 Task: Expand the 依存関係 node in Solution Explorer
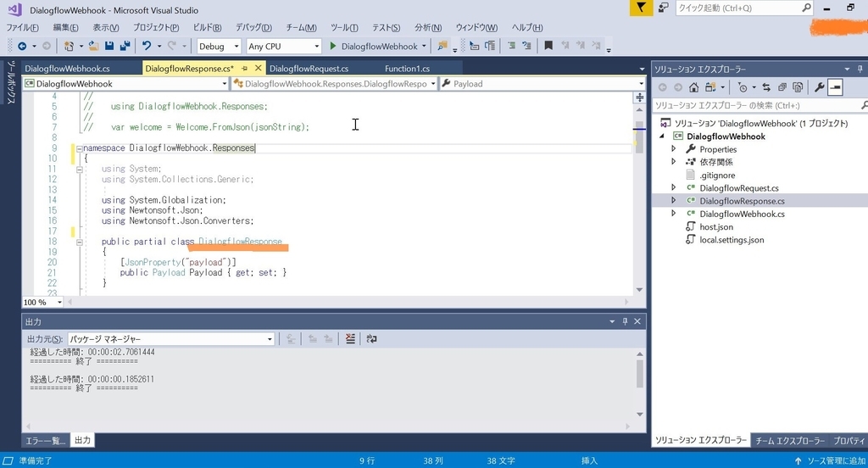click(674, 162)
